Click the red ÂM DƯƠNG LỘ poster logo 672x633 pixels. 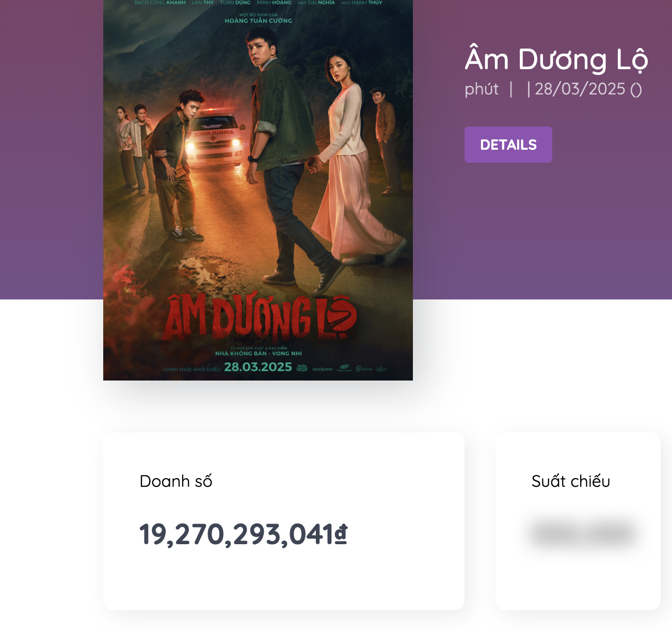coord(261,319)
